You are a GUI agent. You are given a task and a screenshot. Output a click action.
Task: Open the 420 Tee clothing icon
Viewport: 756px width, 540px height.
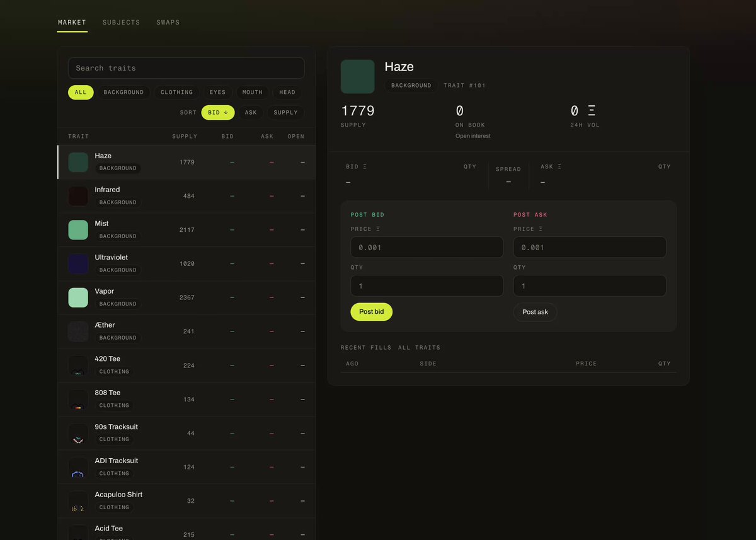78,365
